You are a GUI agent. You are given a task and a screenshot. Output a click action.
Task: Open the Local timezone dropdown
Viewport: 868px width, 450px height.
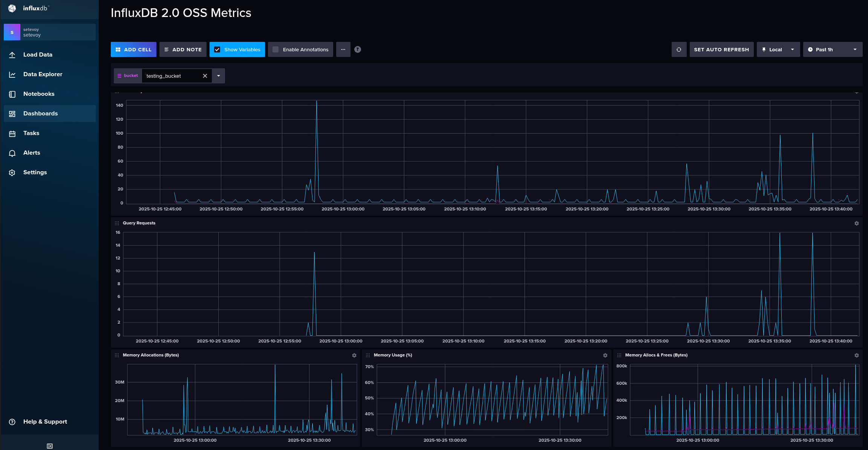pos(778,49)
